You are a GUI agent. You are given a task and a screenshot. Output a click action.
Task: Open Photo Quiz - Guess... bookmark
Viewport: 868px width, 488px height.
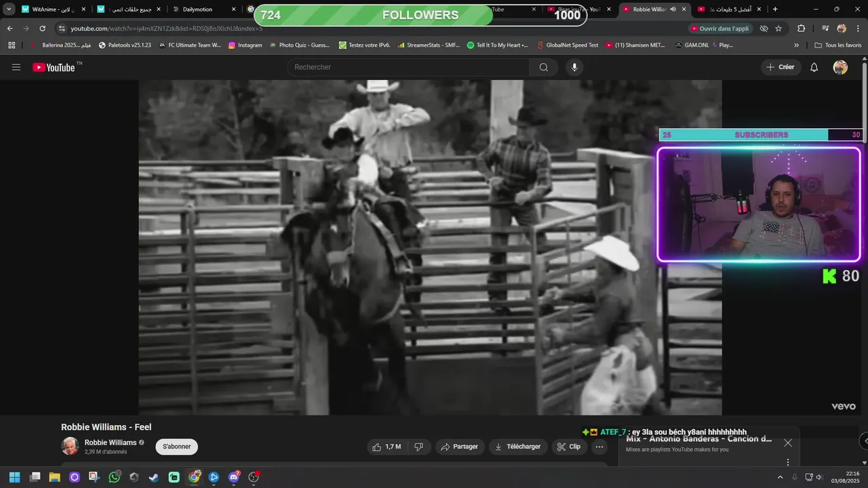point(299,45)
